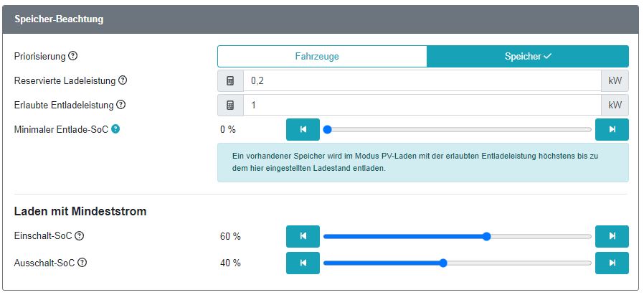Decrease Einschalt-SoC with left step button
644x295 pixels.
tap(303, 236)
